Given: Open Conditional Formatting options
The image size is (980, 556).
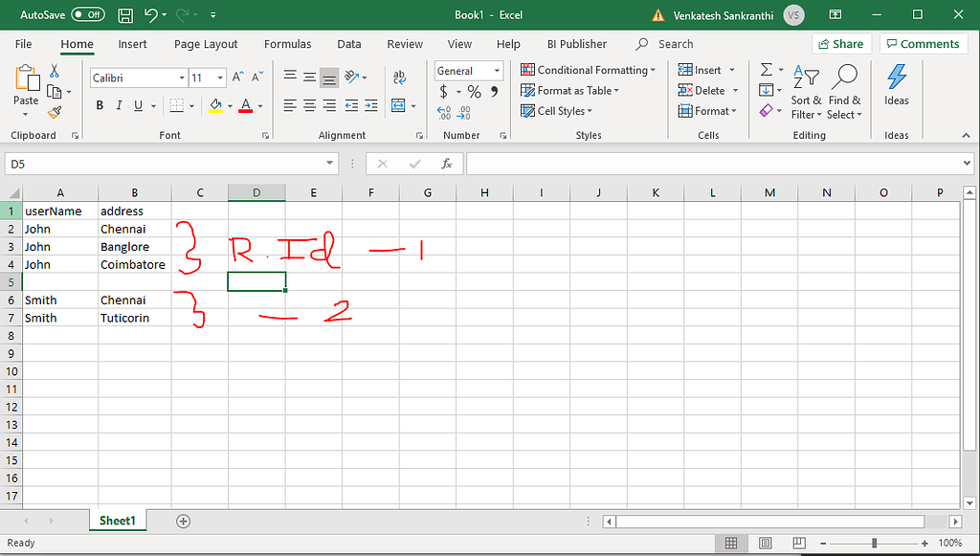Looking at the screenshot, I should (x=587, y=69).
